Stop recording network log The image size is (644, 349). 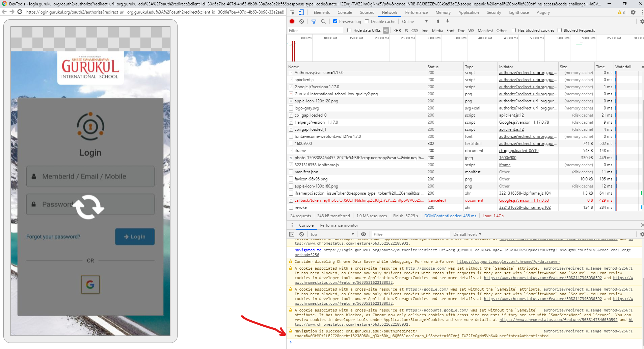[x=292, y=21]
